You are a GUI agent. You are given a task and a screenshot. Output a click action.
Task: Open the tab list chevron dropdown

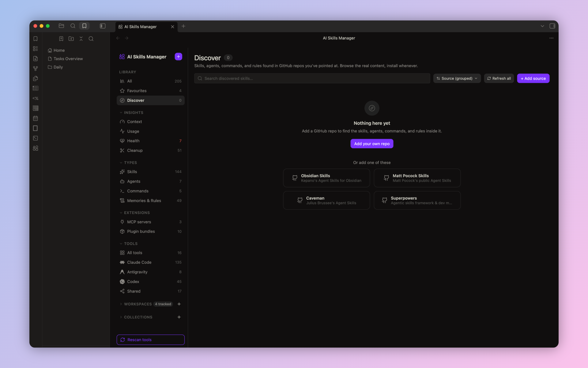[x=542, y=26]
